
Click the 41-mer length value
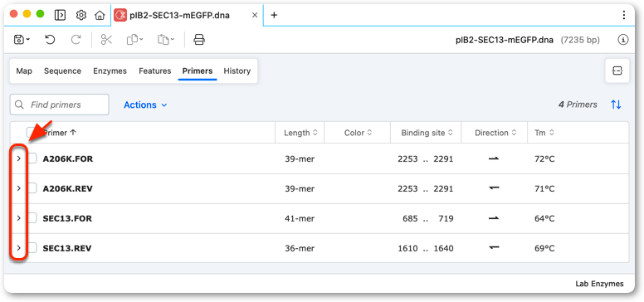(300, 219)
